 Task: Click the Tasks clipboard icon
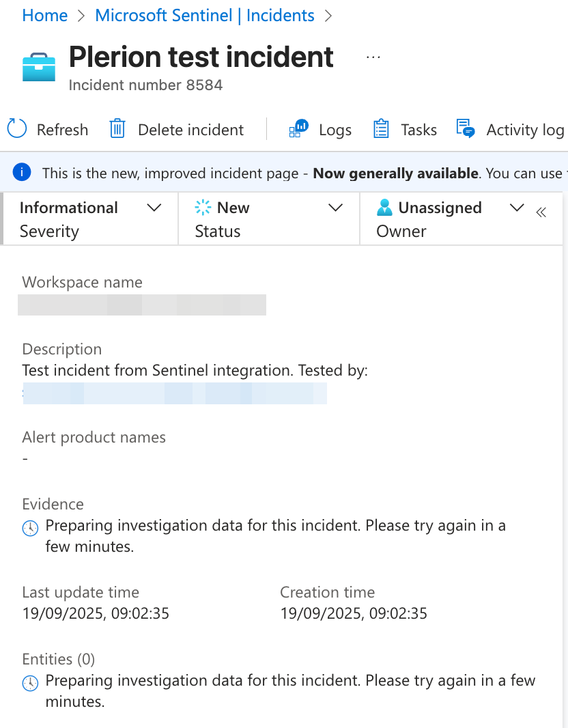pyautogui.click(x=381, y=128)
